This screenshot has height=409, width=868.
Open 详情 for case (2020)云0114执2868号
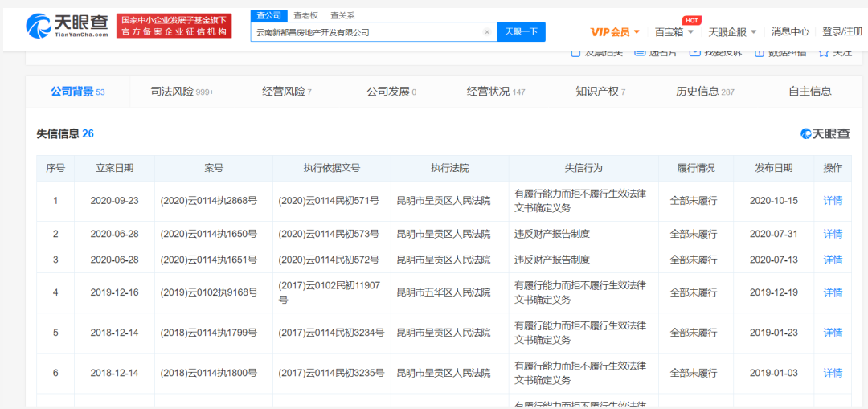[833, 201]
